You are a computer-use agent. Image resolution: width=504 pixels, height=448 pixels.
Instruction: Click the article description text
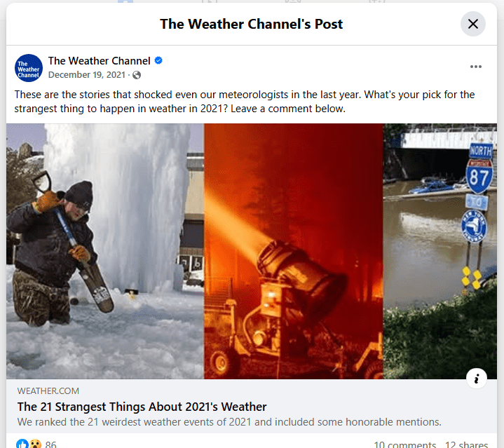(229, 421)
